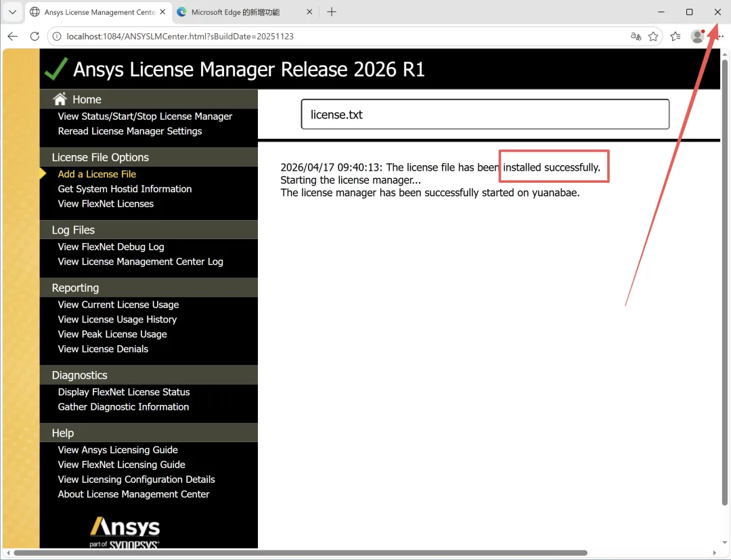Open View Ansys Licensing Guide
This screenshot has width=731, height=560.
pyautogui.click(x=118, y=450)
